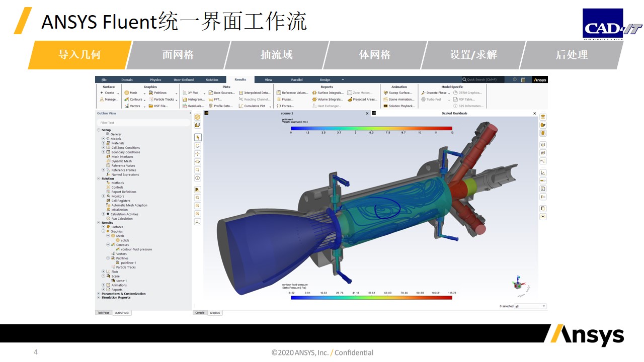The height and width of the screenshot is (362, 644).
Task: Switch to the Physics ribbon tab
Action: click(155, 80)
